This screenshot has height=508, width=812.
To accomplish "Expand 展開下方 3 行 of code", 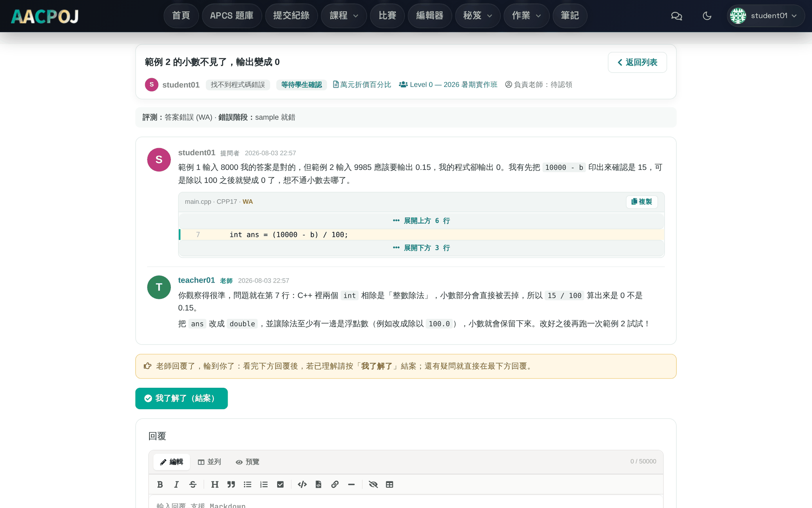I will (421, 248).
